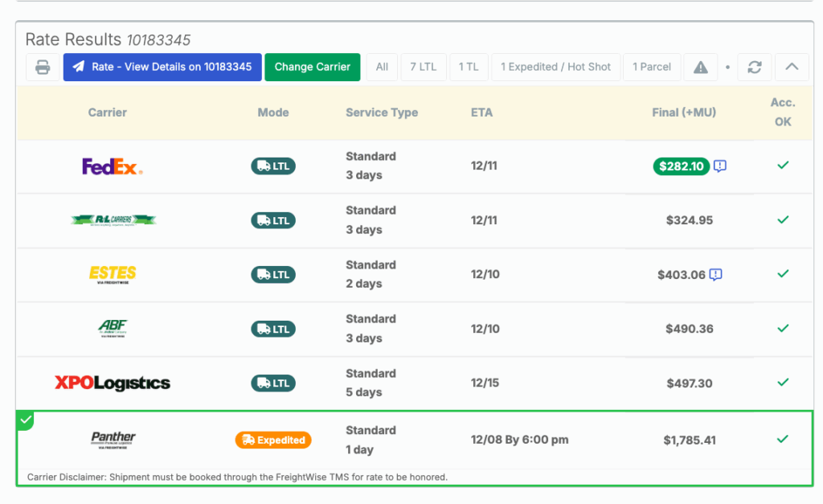823x504 pixels.
Task: Select the green $282.10 price badge
Action: (x=681, y=166)
